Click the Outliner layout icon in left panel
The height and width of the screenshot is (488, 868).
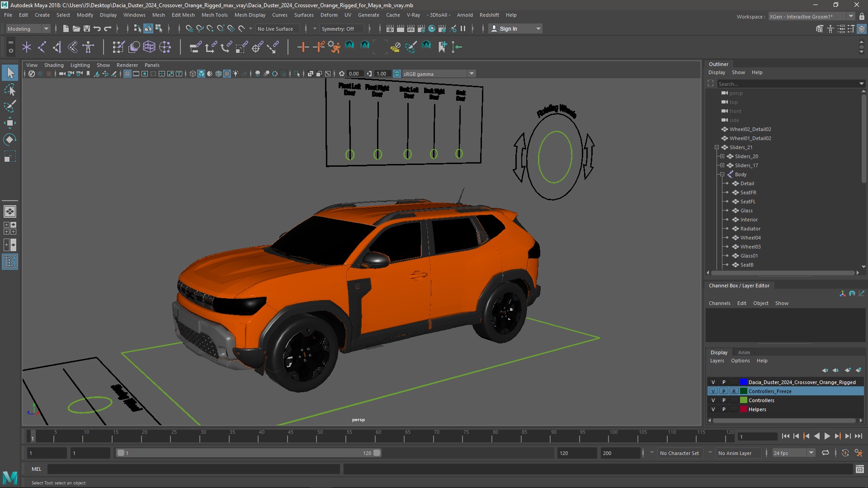point(10,262)
